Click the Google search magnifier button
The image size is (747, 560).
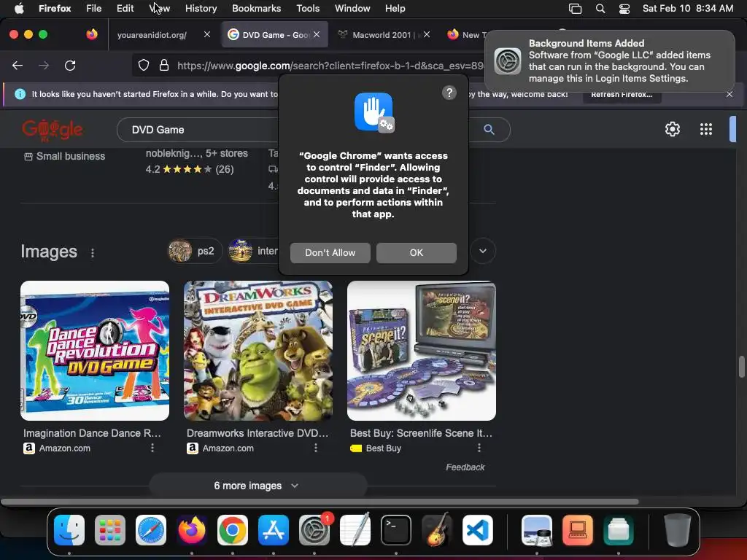(x=489, y=130)
